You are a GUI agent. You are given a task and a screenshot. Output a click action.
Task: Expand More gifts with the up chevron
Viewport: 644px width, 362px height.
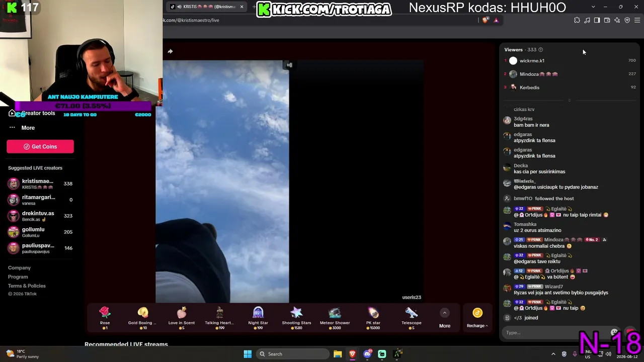click(444, 313)
